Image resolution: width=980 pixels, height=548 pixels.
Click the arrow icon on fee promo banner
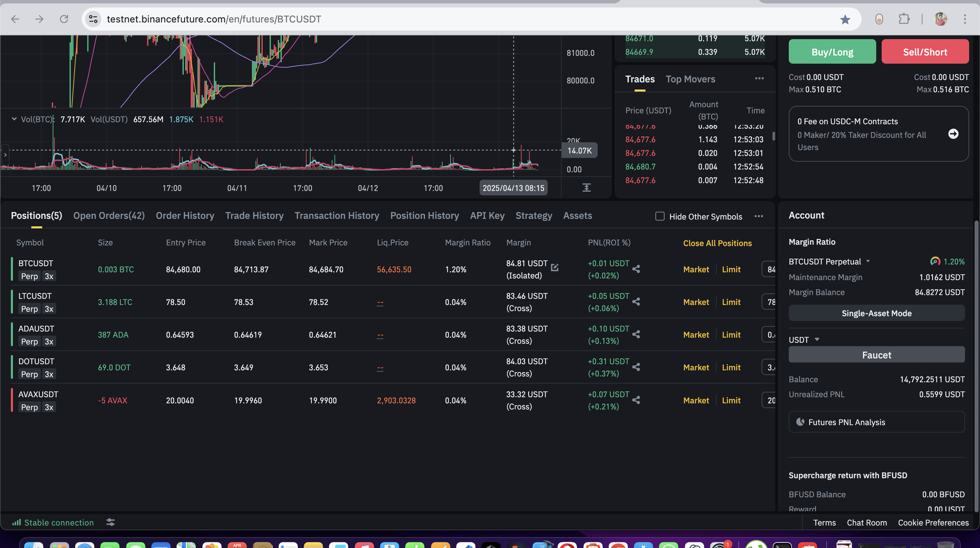point(953,134)
